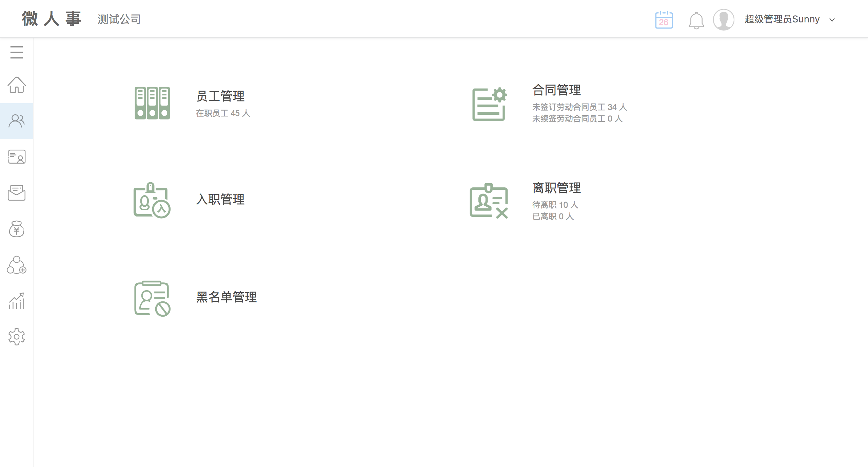
Task: Open 离职管理 resignation management
Action: 556,188
